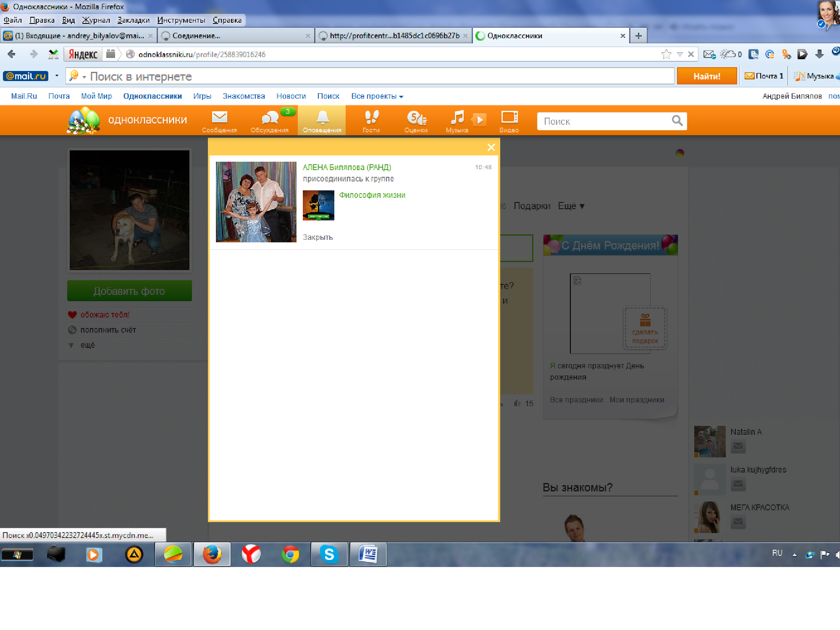Open the Инструменты menu
This screenshot has width=840, height=630.
[x=181, y=20]
